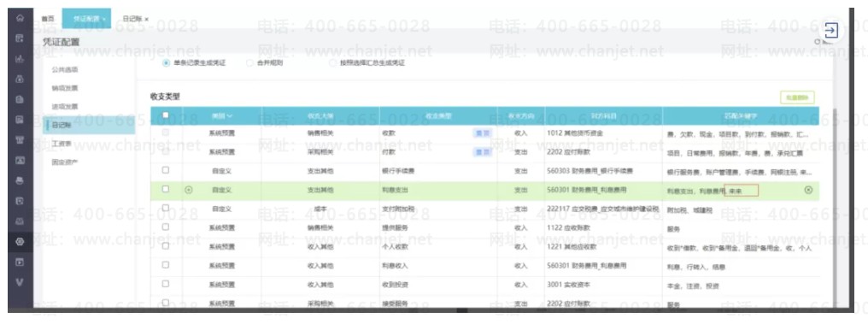Open 固定资产 in the left menu

(x=65, y=162)
